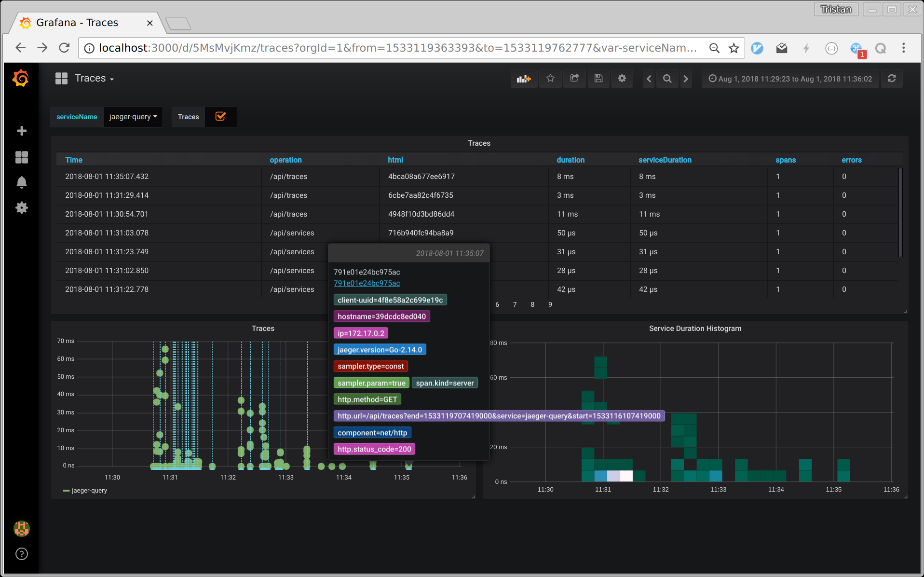Go to table page 9
This screenshot has width=924, height=577.
point(550,304)
